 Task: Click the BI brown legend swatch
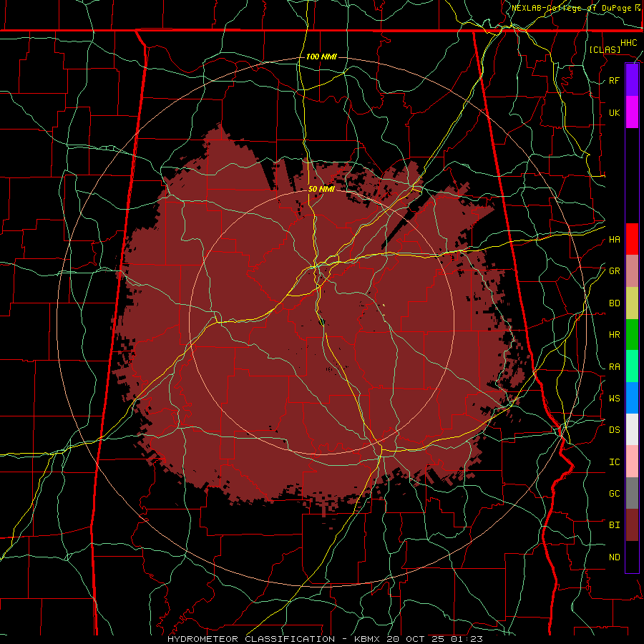pos(632,525)
